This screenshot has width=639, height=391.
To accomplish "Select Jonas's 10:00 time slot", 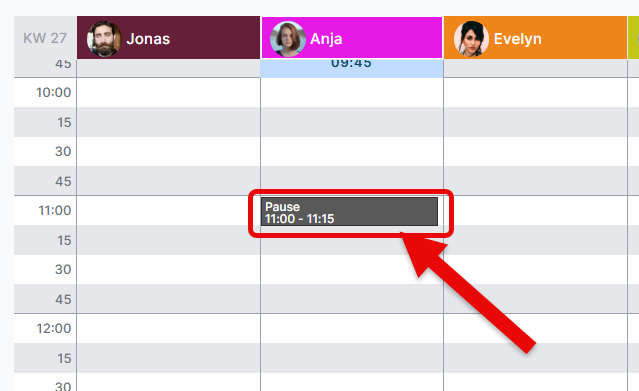I will (x=168, y=93).
